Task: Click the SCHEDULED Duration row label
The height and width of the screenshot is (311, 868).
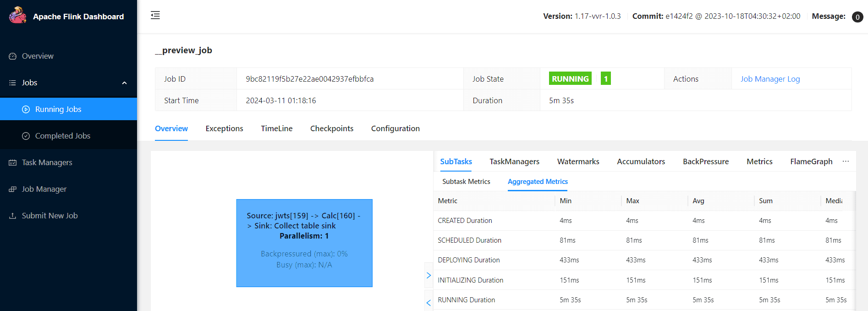Action: [469, 240]
